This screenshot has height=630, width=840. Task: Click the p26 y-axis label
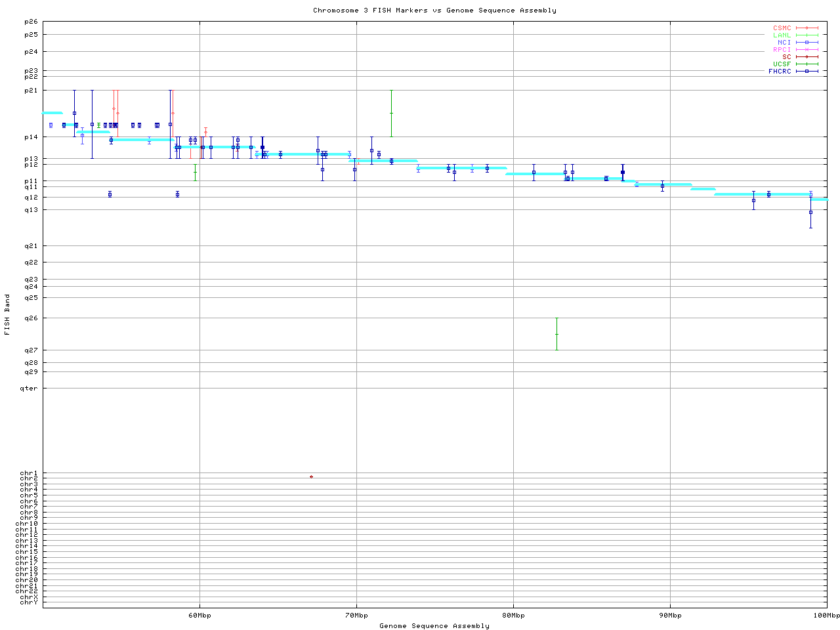(31, 22)
